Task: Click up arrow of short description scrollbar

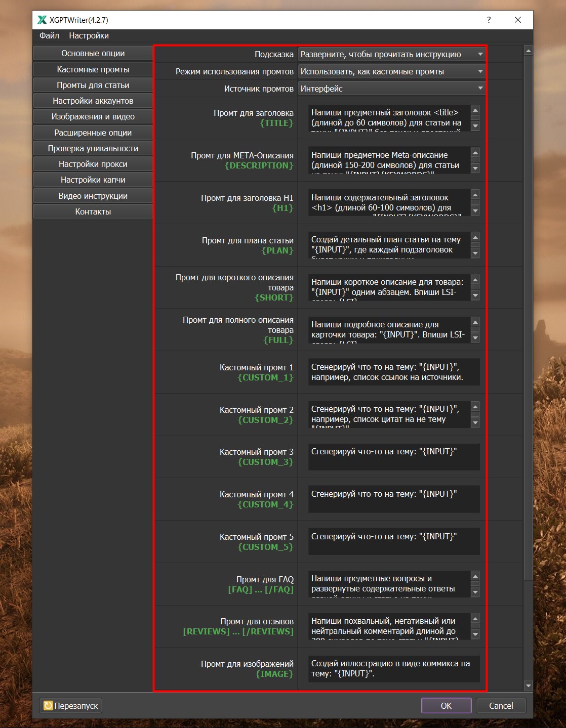Action: pyautogui.click(x=475, y=280)
